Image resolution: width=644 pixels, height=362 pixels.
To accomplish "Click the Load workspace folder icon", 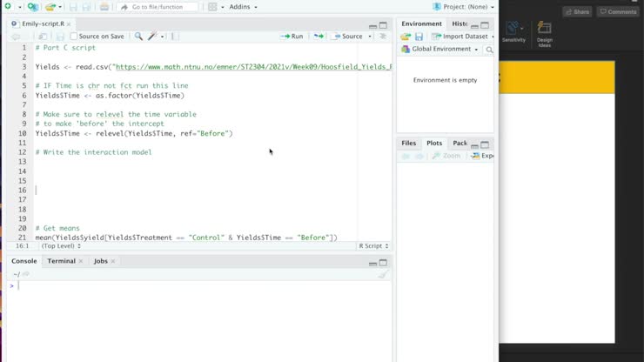I will tap(406, 37).
